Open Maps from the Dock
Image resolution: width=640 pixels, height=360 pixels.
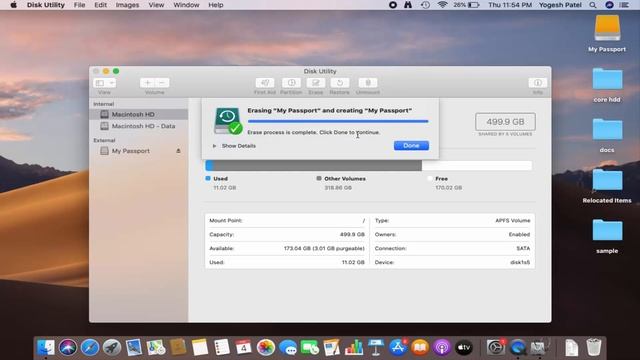click(156, 347)
